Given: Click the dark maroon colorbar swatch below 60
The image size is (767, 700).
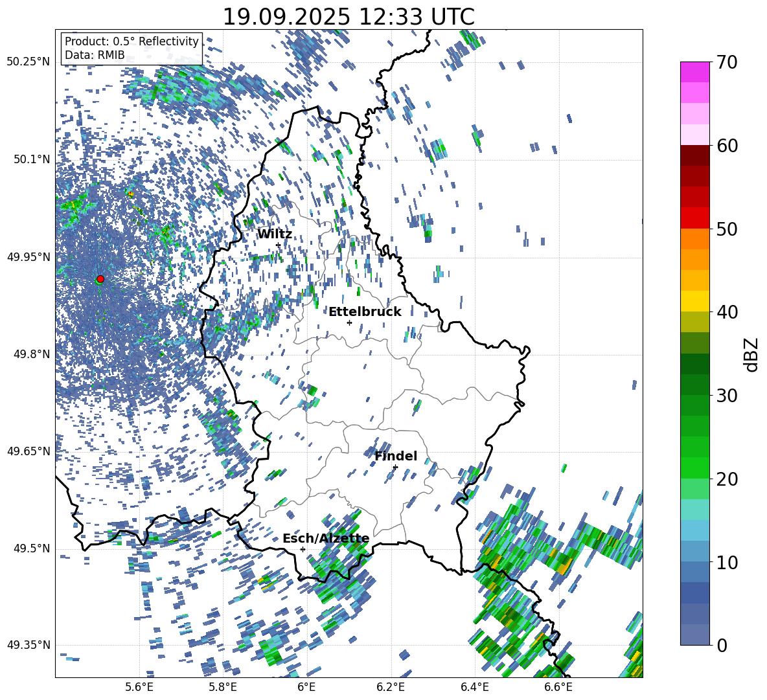Looking at the screenshot, I should pyautogui.click(x=694, y=155).
